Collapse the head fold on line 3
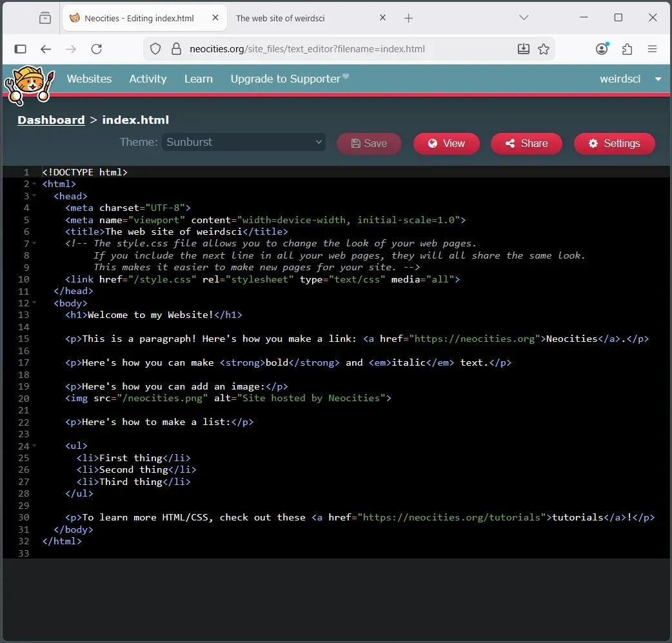 (x=34, y=195)
